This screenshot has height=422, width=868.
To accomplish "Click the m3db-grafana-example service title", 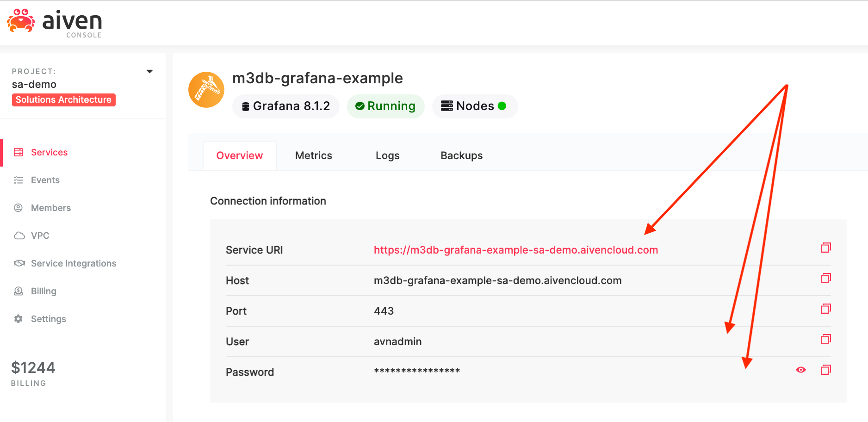I will [x=317, y=78].
